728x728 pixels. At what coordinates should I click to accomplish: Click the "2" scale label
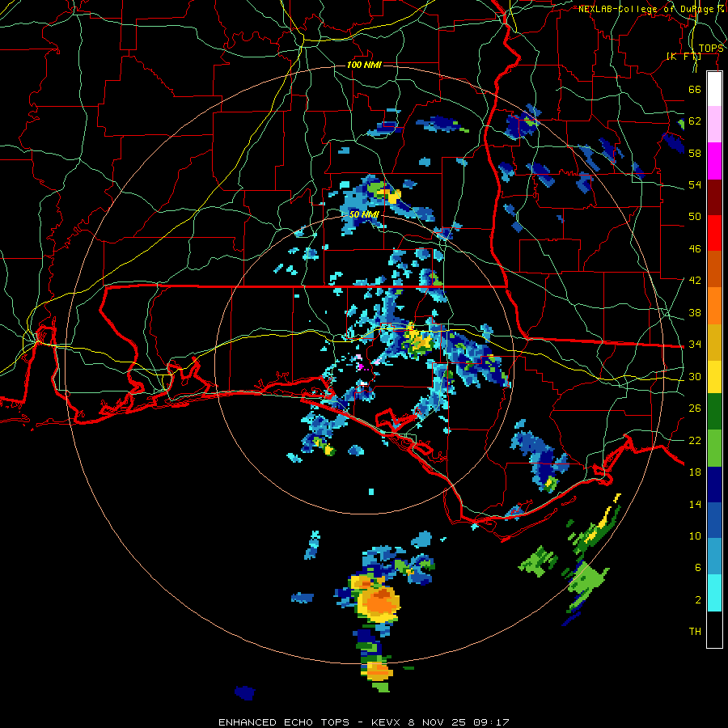[x=698, y=599]
